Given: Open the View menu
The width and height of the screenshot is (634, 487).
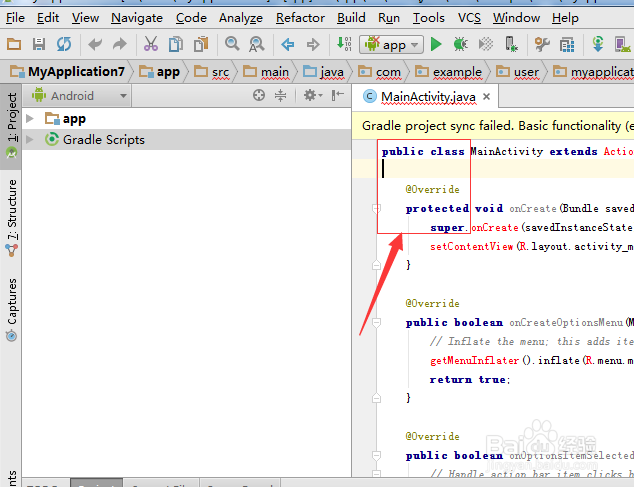Looking at the screenshot, I should [85, 18].
